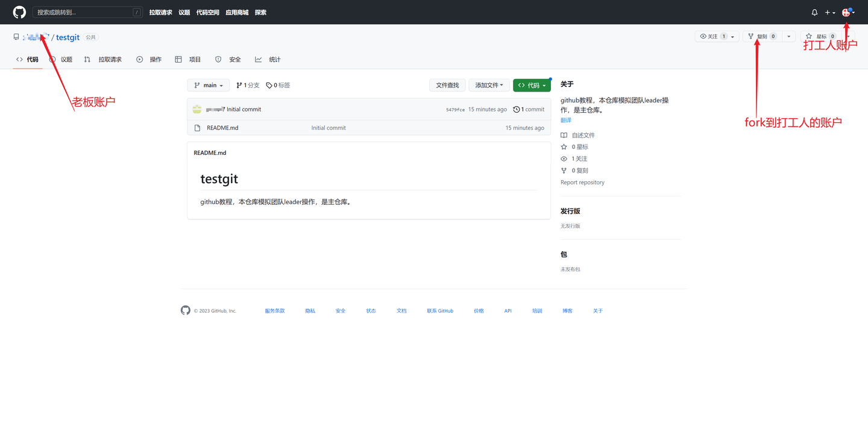Click the 文件查找 find-file button
Image resolution: width=868 pixels, height=447 pixels.
coord(447,85)
